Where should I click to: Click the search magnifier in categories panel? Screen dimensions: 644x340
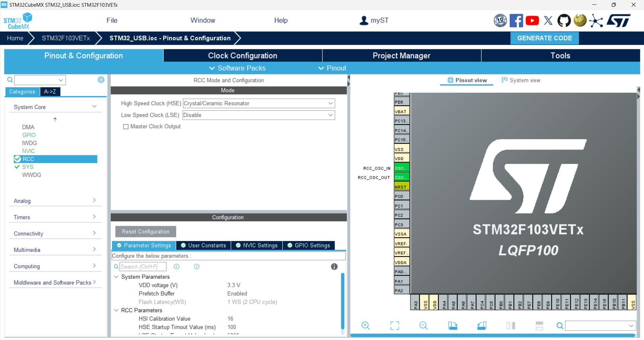coord(10,80)
